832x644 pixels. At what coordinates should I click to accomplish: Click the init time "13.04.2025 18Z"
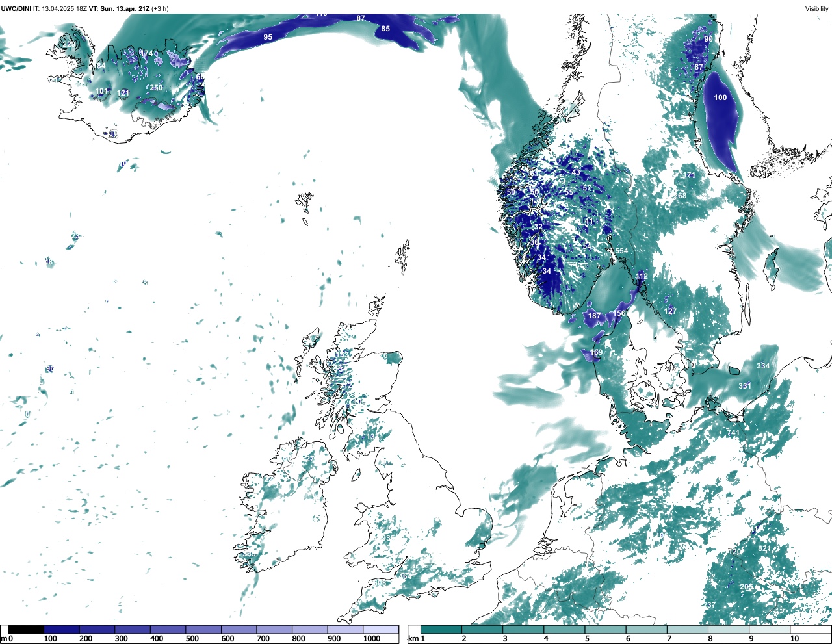click(64, 8)
